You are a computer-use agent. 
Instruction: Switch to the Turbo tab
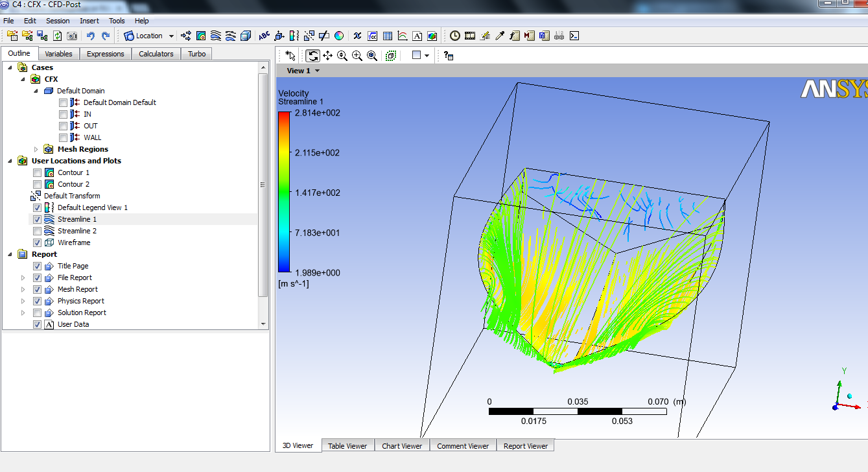197,54
